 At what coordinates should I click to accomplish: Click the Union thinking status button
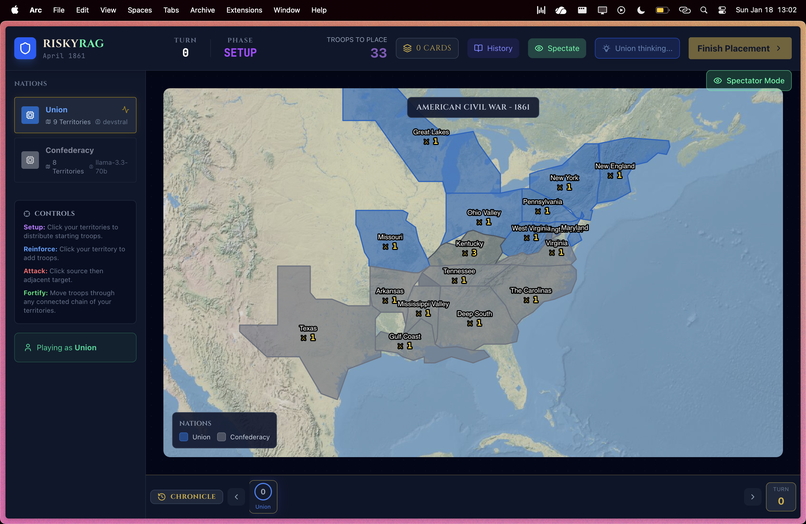click(637, 48)
